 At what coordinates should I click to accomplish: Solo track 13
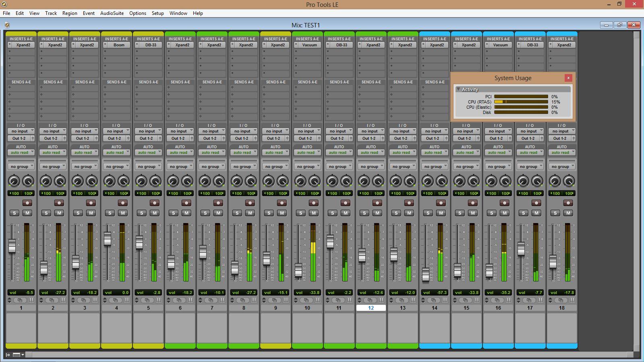click(x=396, y=213)
